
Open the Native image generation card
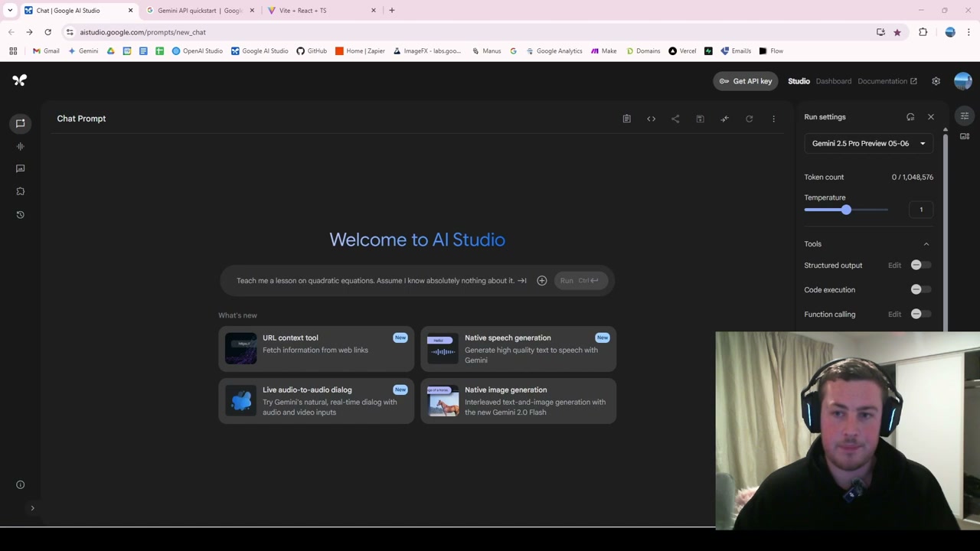(x=518, y=401)
